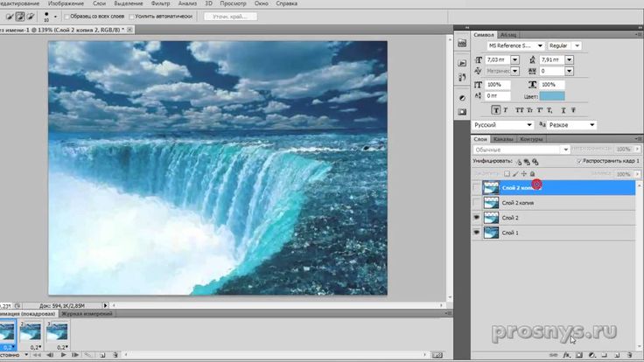The height and width of the screenshot is (362, 644).
Task: Apply Subscript text style
Action: coord(549,110)
